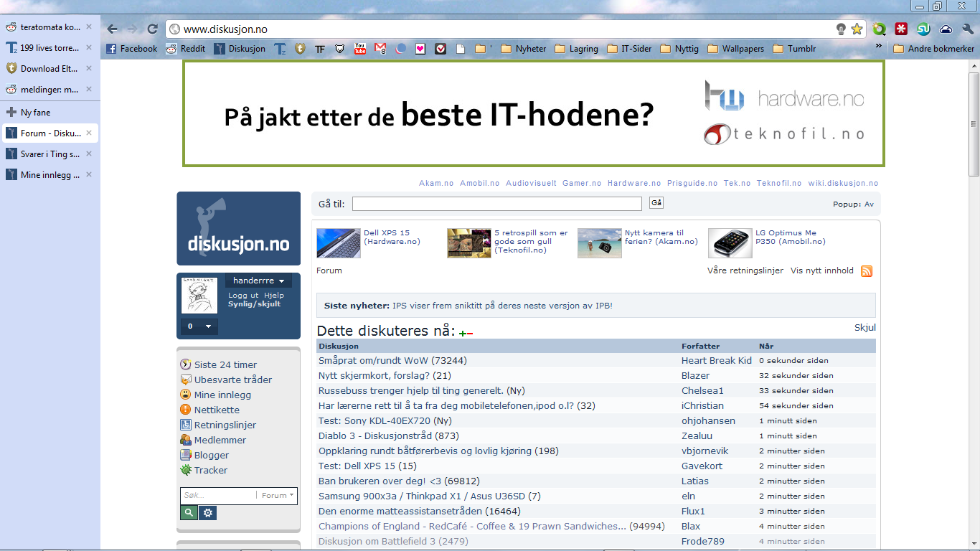
Task: Go back with the browser back arrow
Action: pyautogui.click(x=112, y=29)
